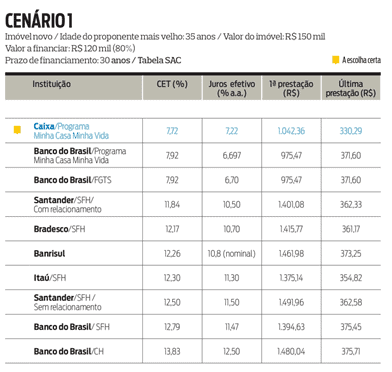Click the 1ª prestação (R$) column header
Screen dimensions: 392x372
pyautogui.click(x=291, y=88)
